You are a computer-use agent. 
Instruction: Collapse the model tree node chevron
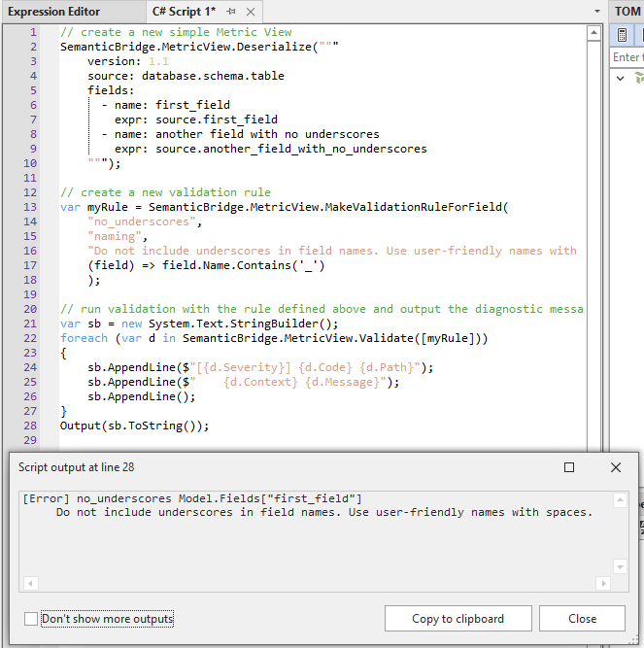coord(620,78)
